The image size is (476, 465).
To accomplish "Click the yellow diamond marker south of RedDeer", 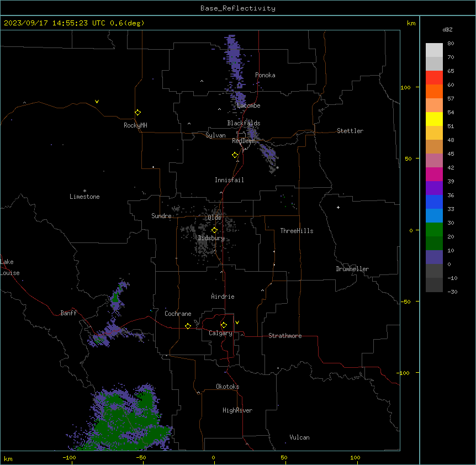I will tap(235, 155).
